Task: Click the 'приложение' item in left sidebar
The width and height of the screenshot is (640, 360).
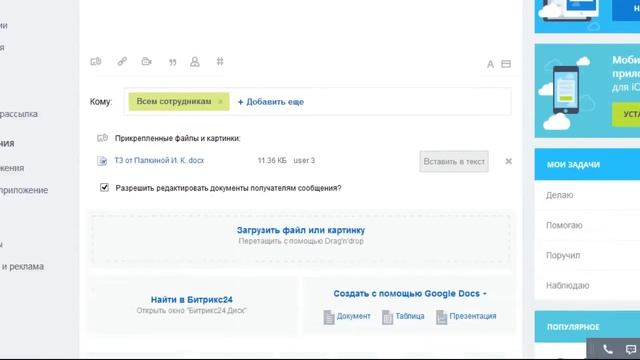Action: [24, 190]
